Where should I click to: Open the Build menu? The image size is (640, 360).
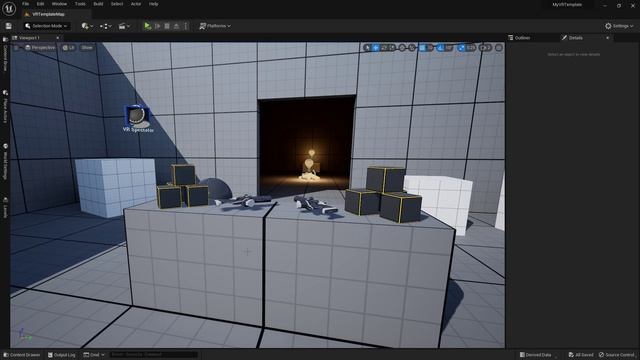(x=98, y=4)
